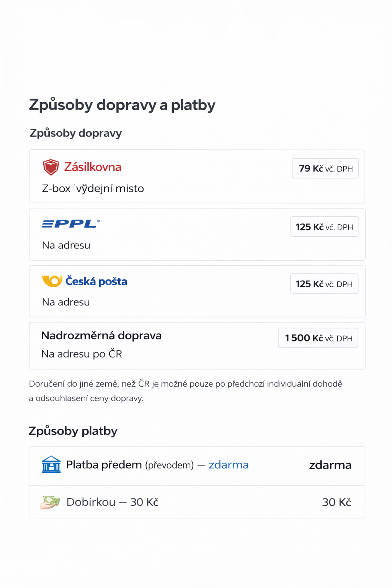Screen dimensions: 392x588
Task: Click the 1 500 Kč price badge
Action: click(x=318, y=338)
